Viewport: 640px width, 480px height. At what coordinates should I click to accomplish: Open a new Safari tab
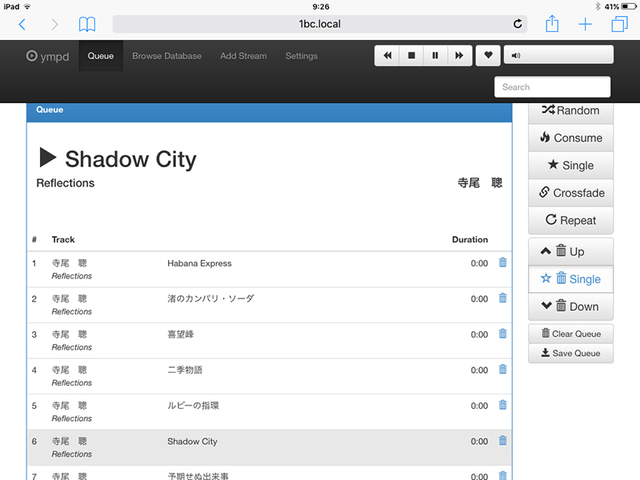point(585,24)
